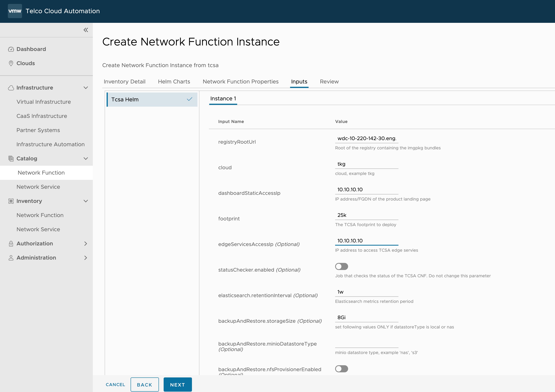The height and width of the screenshot is (392, 555).
Task: Click the Authorization icon in sidebar
Action: click(x=11, y=243)
